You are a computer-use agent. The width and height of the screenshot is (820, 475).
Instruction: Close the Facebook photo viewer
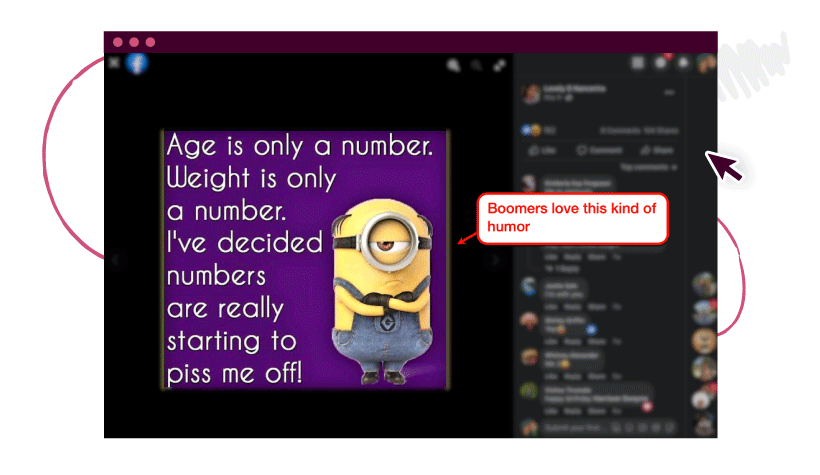point(115,63)
